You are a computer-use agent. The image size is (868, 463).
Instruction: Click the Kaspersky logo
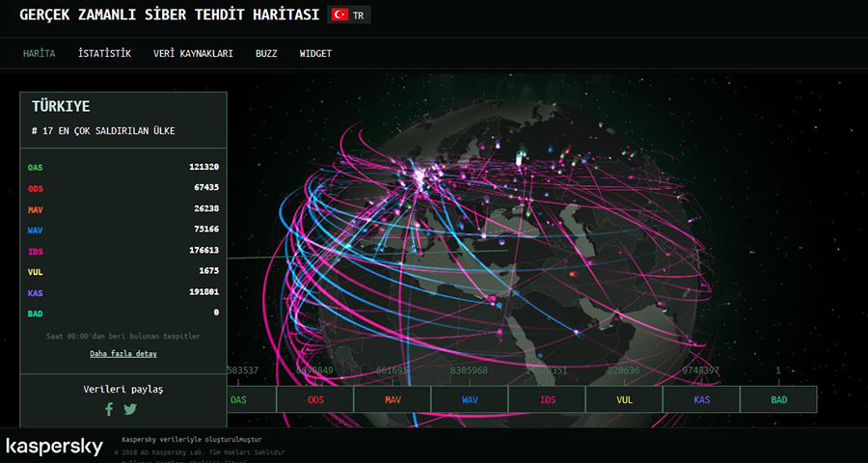(54, 447)
